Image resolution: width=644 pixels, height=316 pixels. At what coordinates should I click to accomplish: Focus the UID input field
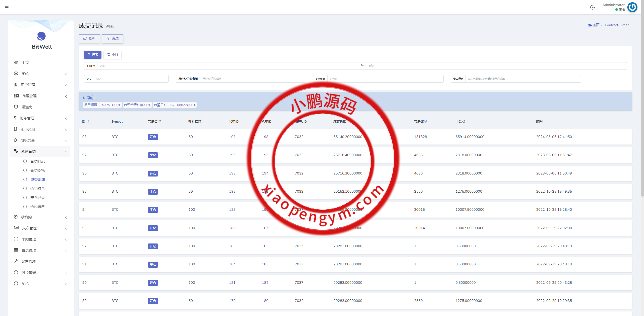pyautogui.click(x=131, y=79)
